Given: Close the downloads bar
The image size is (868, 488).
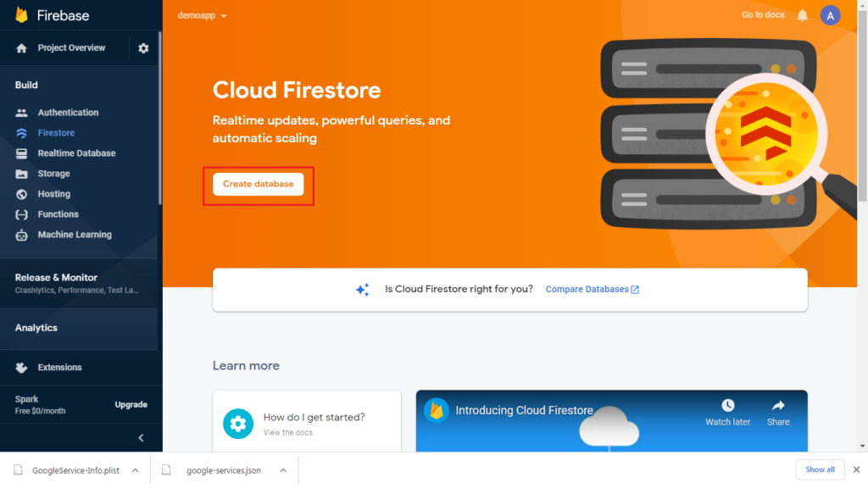Looking at the screenshot, I should pyautogui.click(x=856, y=469).
